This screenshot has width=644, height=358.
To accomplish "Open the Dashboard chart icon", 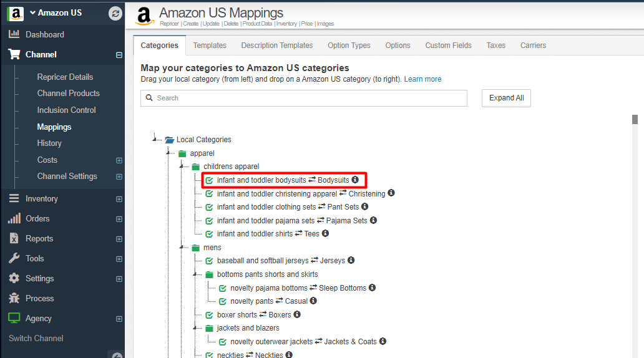I will click(14, 34).
